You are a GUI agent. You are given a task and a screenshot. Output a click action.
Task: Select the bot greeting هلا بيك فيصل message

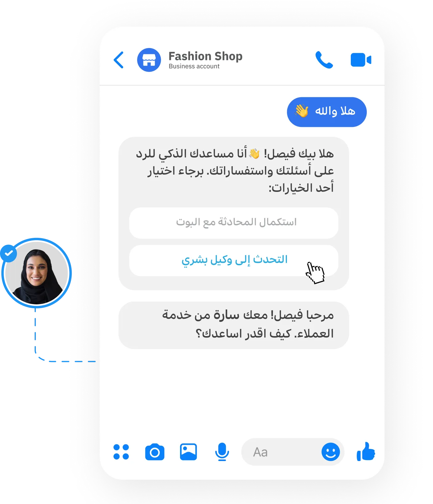point(234,171)
